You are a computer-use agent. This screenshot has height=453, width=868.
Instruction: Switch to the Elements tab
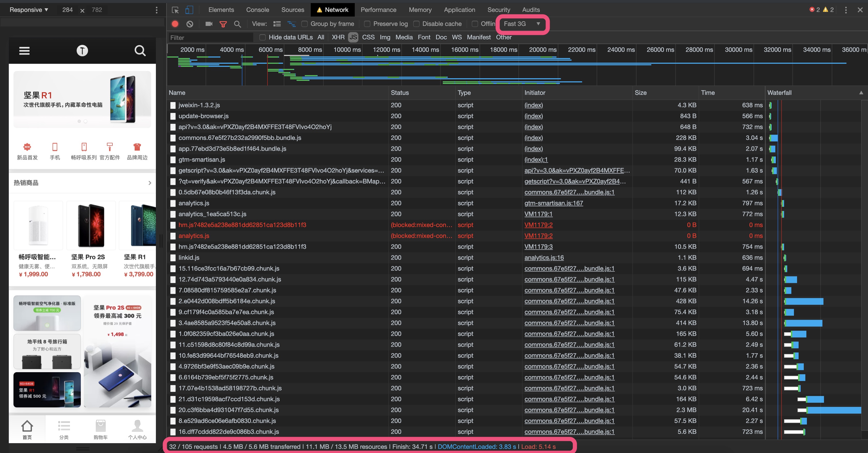[221, 10]
